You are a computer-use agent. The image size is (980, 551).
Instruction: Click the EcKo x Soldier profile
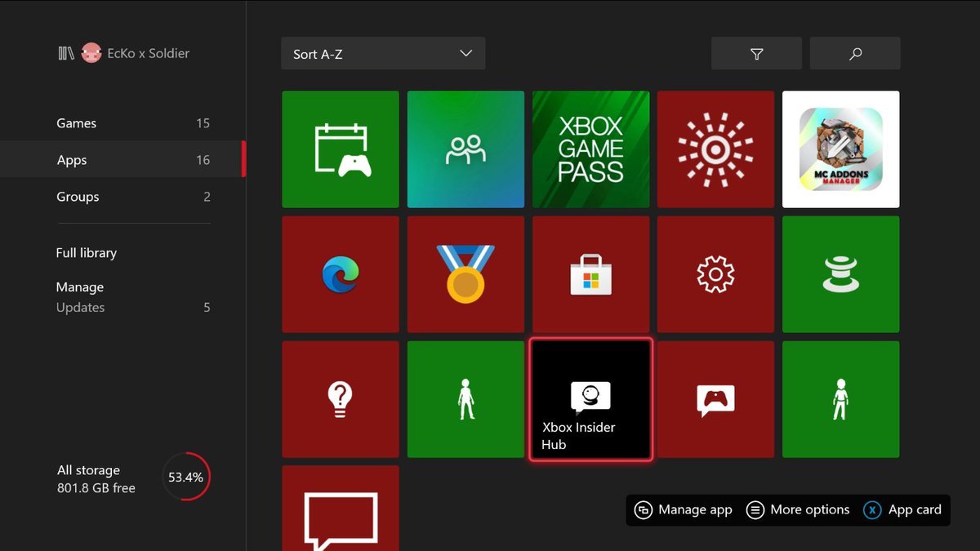(136, 53)
